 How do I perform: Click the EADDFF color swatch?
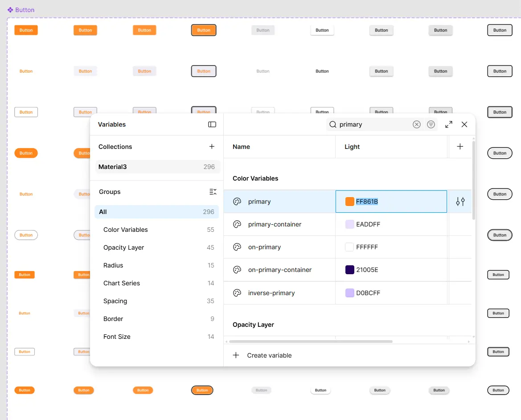coord(349,224)
